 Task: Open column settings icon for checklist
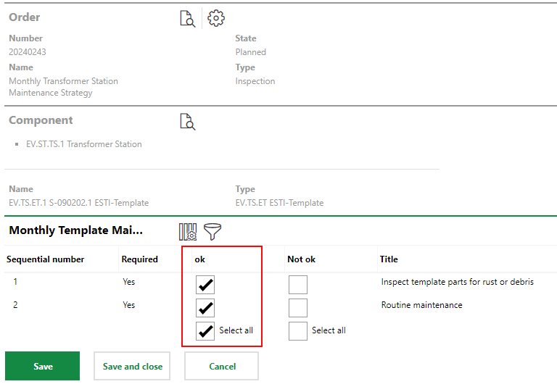tap(188, 232)
